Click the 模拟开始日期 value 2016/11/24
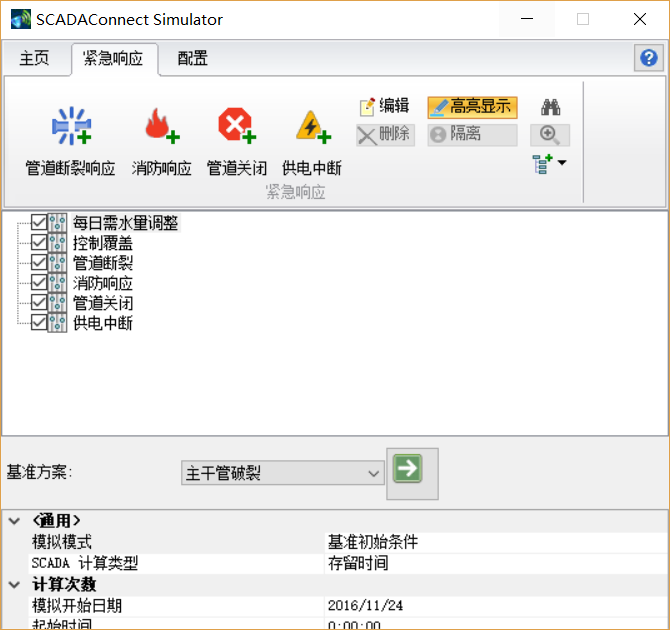The width and height of the screenshot is (670, 630). (x=496, y=606)
